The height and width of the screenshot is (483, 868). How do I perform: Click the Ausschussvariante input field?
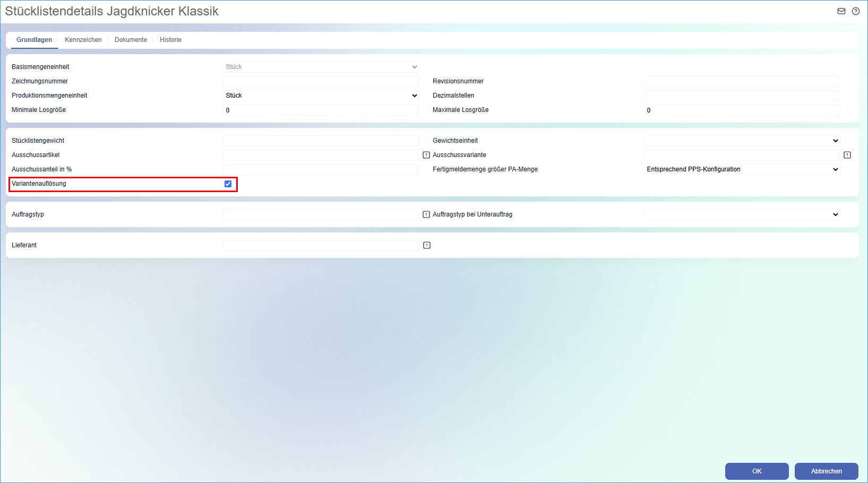pyautogui.click(x=742, y=155)
